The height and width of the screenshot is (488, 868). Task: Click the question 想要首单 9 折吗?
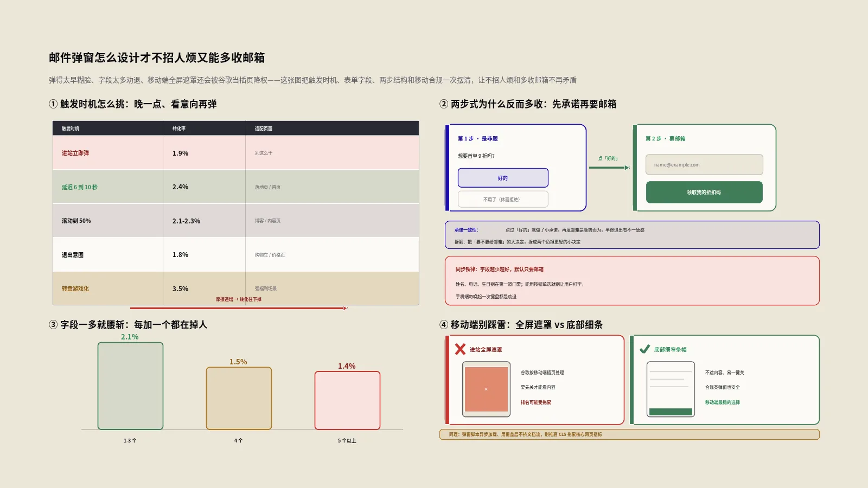coord(476,156)
